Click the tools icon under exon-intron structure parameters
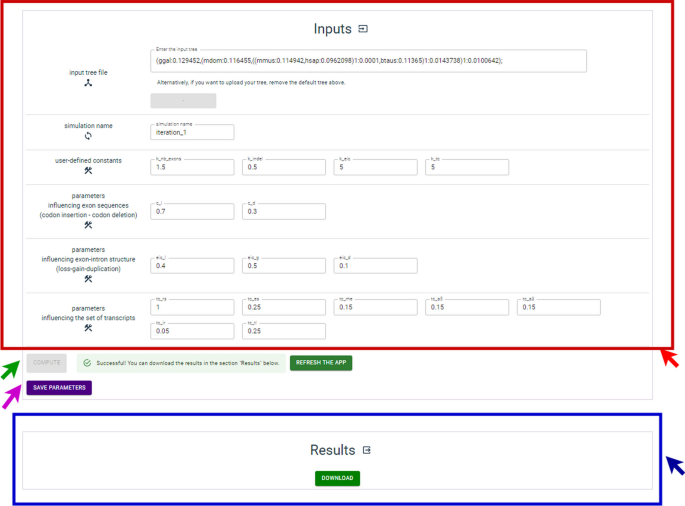Viewport: 685px width, 506px height. [88, 279]
